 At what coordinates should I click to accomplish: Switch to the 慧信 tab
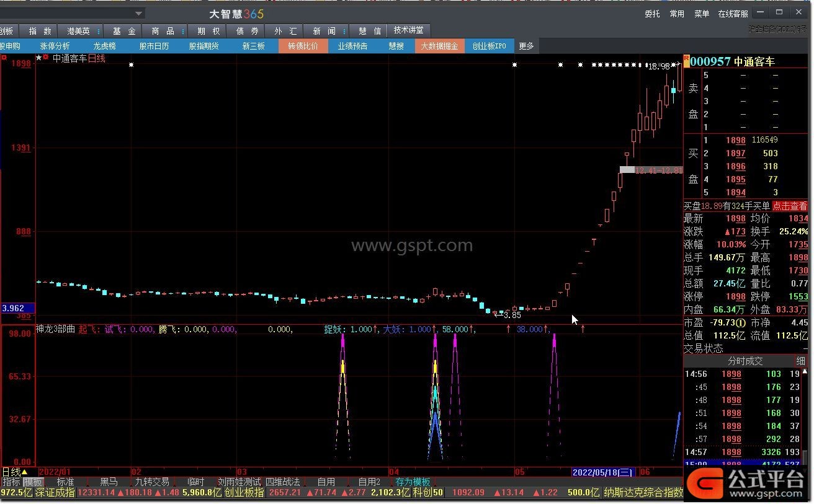(370, 31)
